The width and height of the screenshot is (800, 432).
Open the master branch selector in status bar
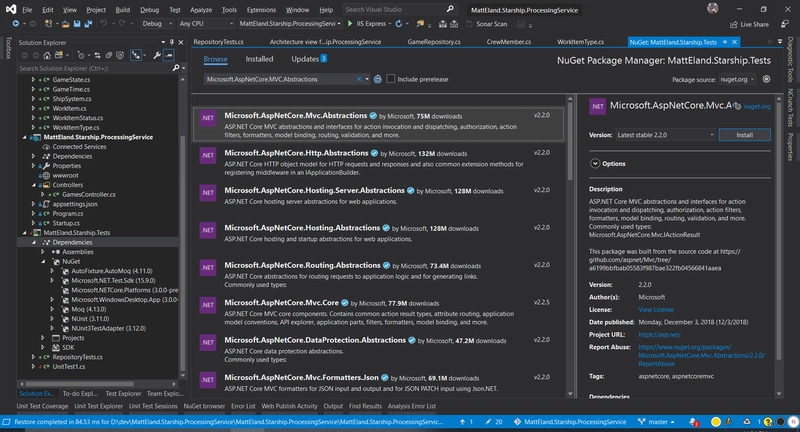pyautogui.click(x=657, y=422)
